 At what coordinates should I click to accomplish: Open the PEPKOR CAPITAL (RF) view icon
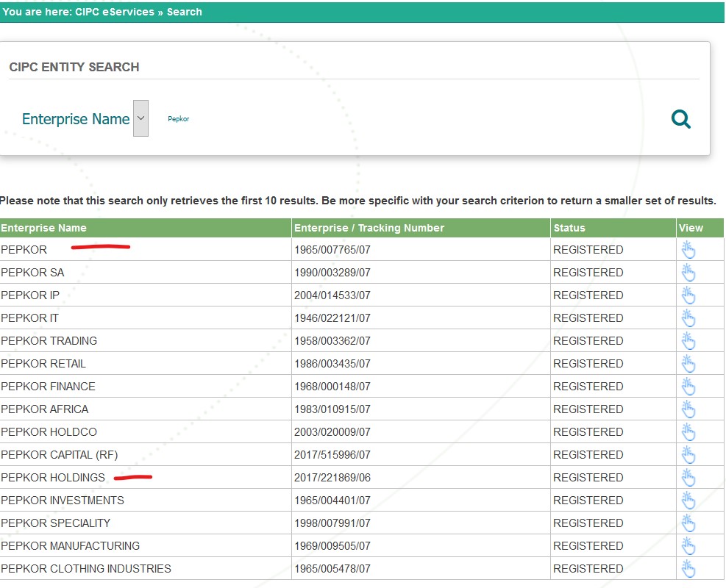(688, 454)
